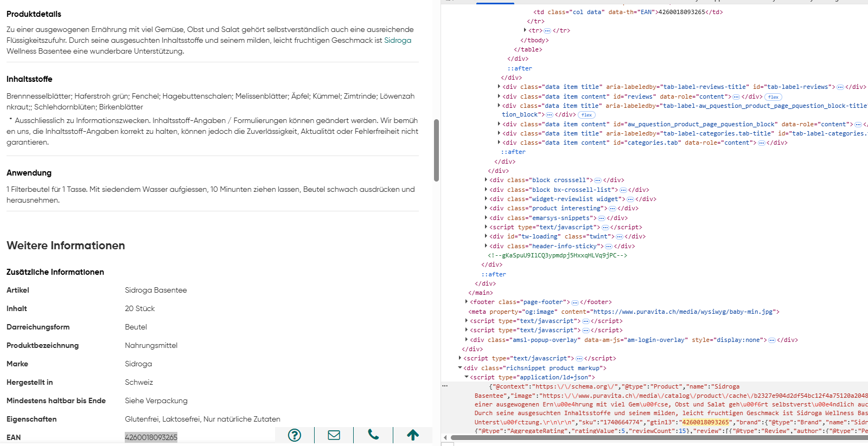Screen dimensions: 868x446
Task: Click the ellipsis badge in the header-info-sticky div
Action: [608, 247]
